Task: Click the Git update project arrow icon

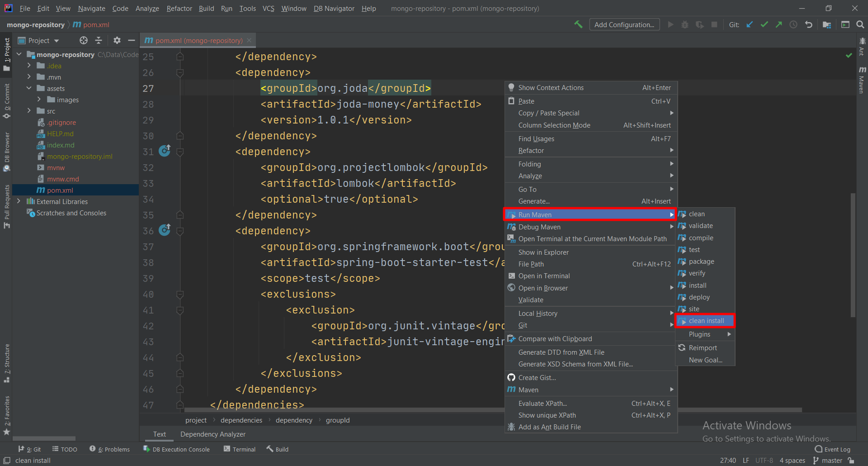Action: 750,24
